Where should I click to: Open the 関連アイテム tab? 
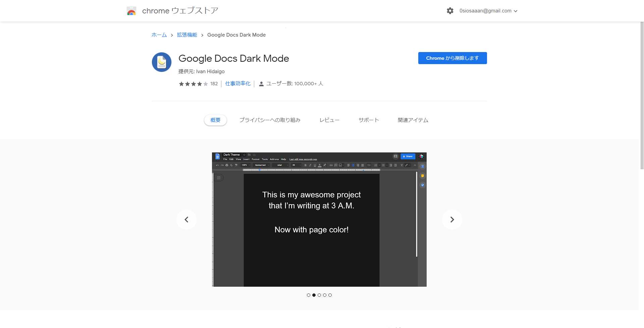pos(413,120)
